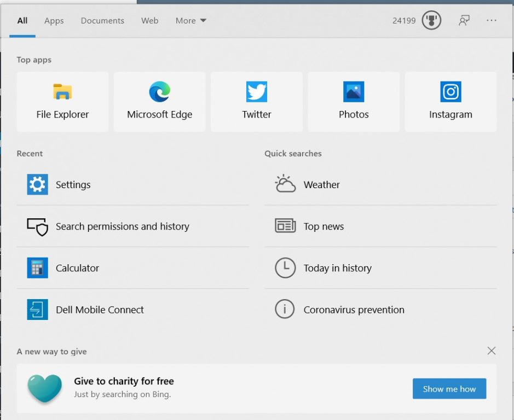
Task: Open the File Explorer top app
Action: tap(62, 102)
